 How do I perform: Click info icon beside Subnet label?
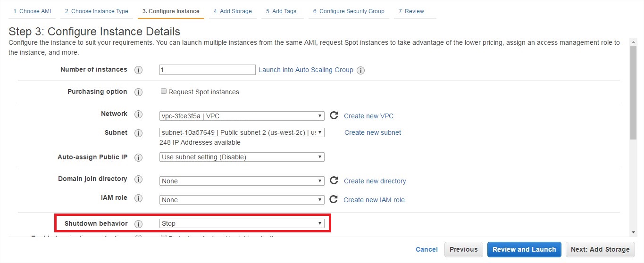(138, 133)
